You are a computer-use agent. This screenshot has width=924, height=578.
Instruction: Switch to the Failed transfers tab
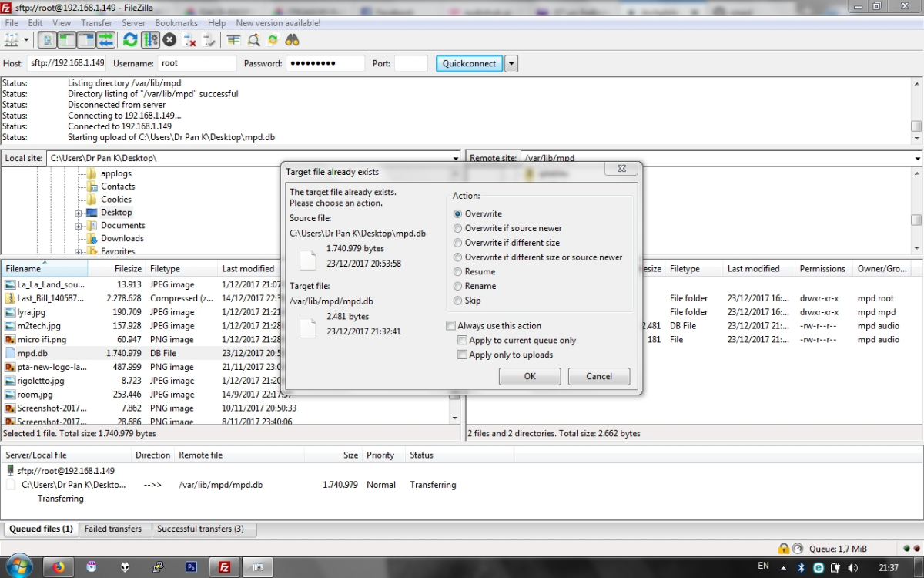tap(112, 529)
